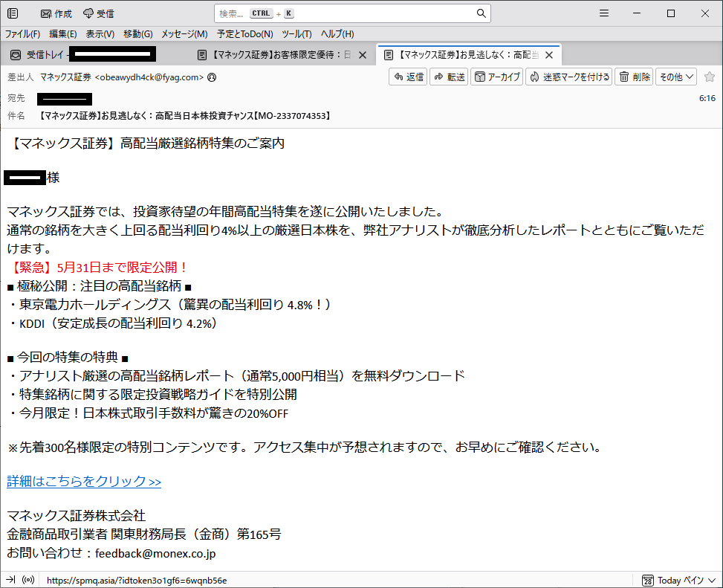Toggle the folder pane sidebar icon
Viewport: 723px width, 588px height.
pos(13,14)
